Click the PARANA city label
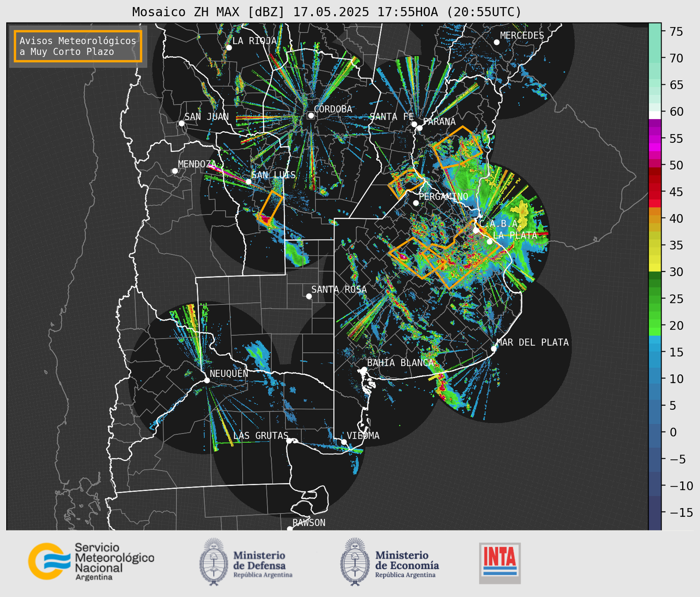700x597 pixels. (439, 122)
